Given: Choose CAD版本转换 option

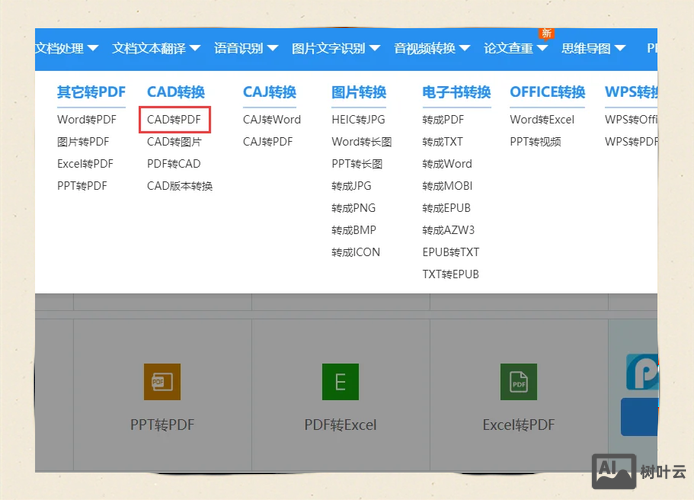Looking at the screenshot, I should coord(180,186).
